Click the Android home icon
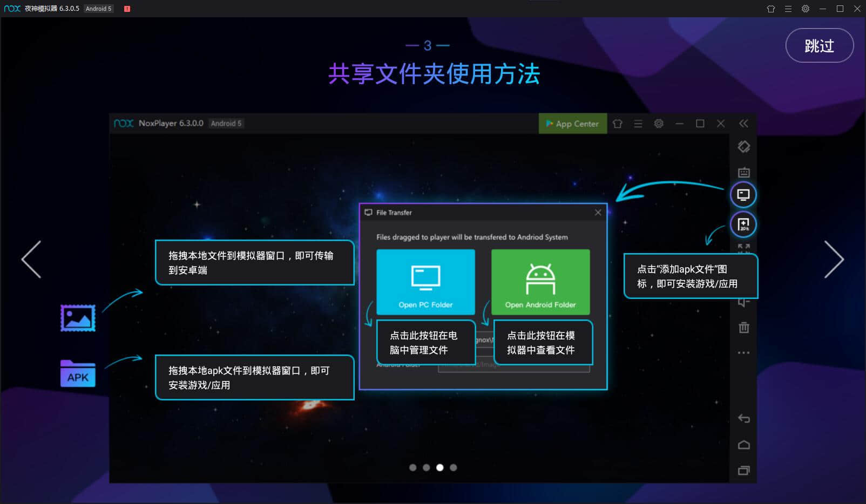This screenshot has height=504, width=866. click(743, 445)
